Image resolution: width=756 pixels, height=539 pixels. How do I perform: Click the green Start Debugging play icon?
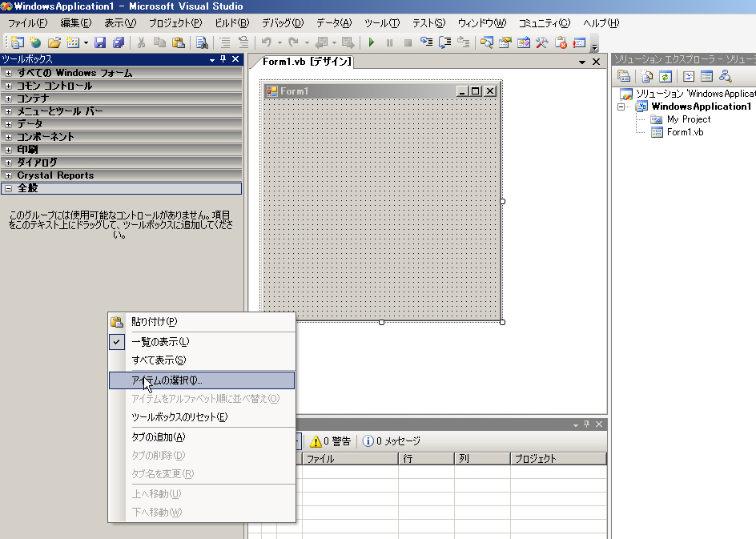372,42
